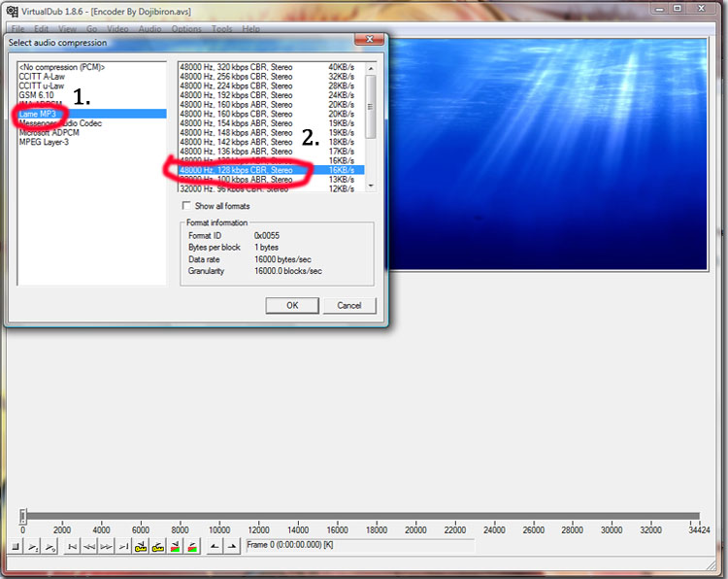Jump to the start of video
The width and height of the screenshot is (728, 579).
pos(72,547)
